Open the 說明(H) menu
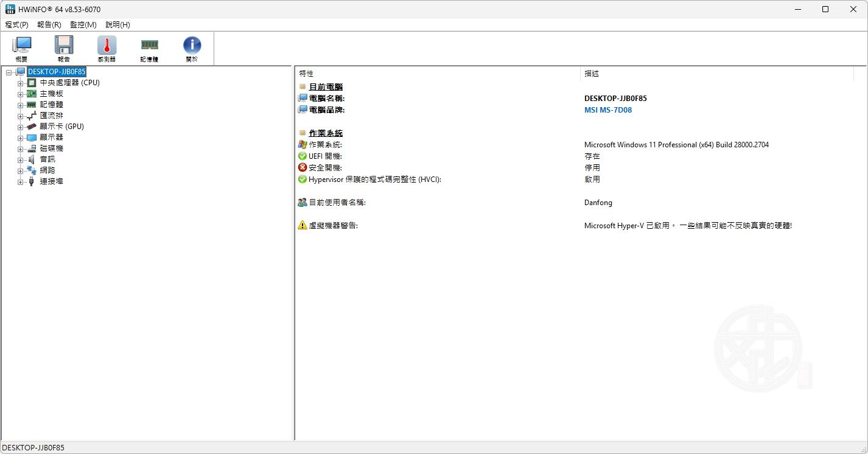The width and height of the screenshot is (868, 454). click(117, 25)
